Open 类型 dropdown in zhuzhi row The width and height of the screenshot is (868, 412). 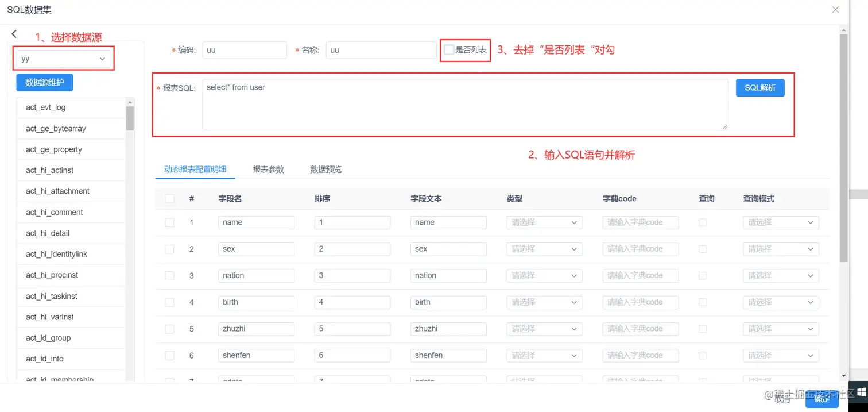tap(544, 329)
